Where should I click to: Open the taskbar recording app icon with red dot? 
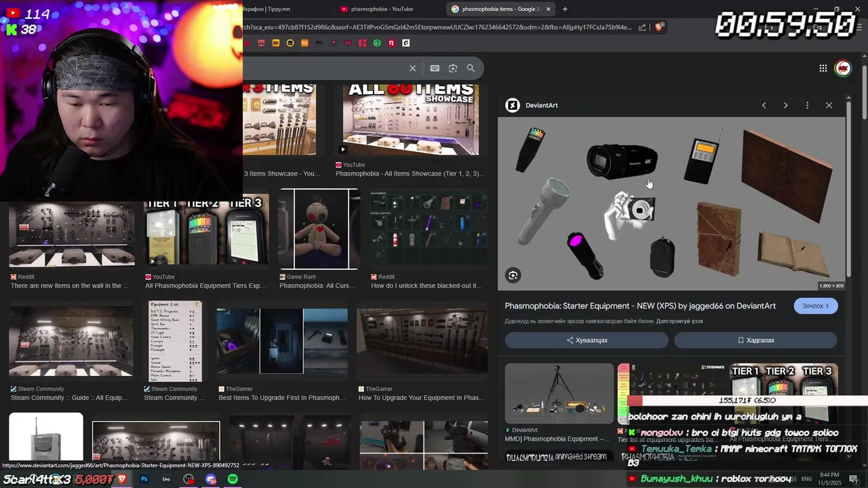pos(189,479)
